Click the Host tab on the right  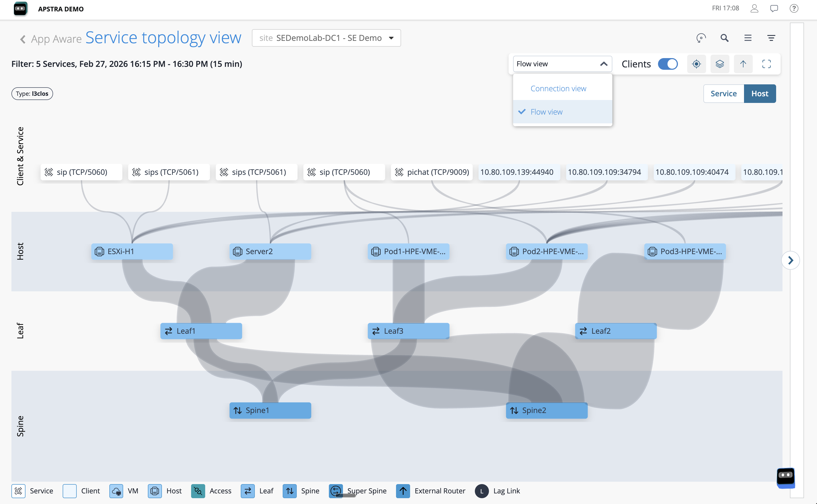point(760,93)
